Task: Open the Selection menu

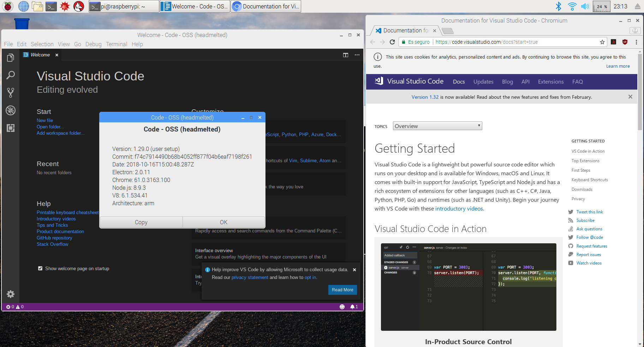Action: 42,44
